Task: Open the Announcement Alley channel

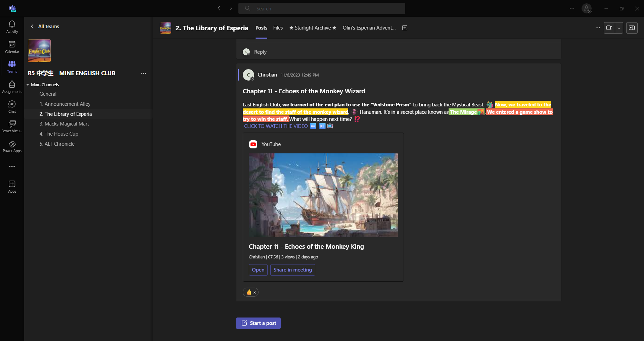Action: tap(88, 104)
